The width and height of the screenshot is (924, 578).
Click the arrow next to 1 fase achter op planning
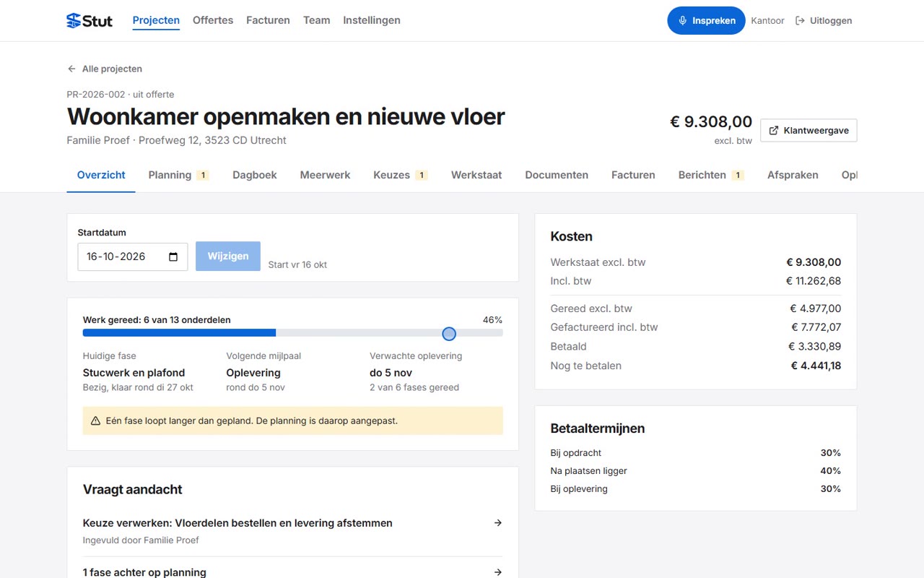point(497,572)
